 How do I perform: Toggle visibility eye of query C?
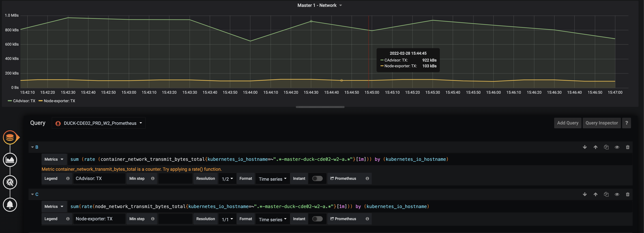pyautogui.click(x=617, y=194)
